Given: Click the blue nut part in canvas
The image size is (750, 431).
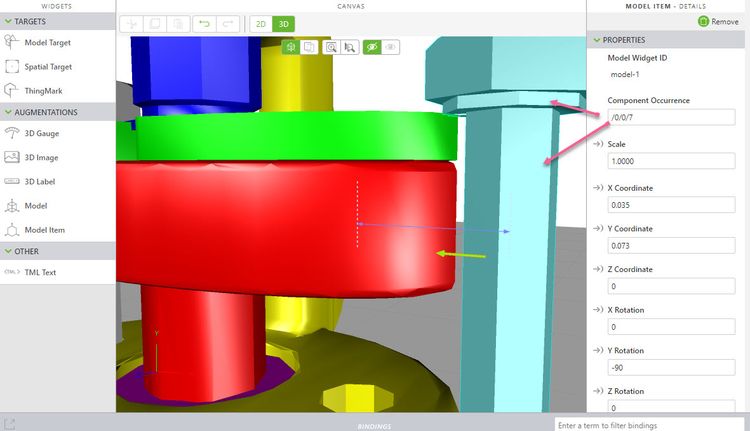Looking at the screenshot, I should pos(196,72).
